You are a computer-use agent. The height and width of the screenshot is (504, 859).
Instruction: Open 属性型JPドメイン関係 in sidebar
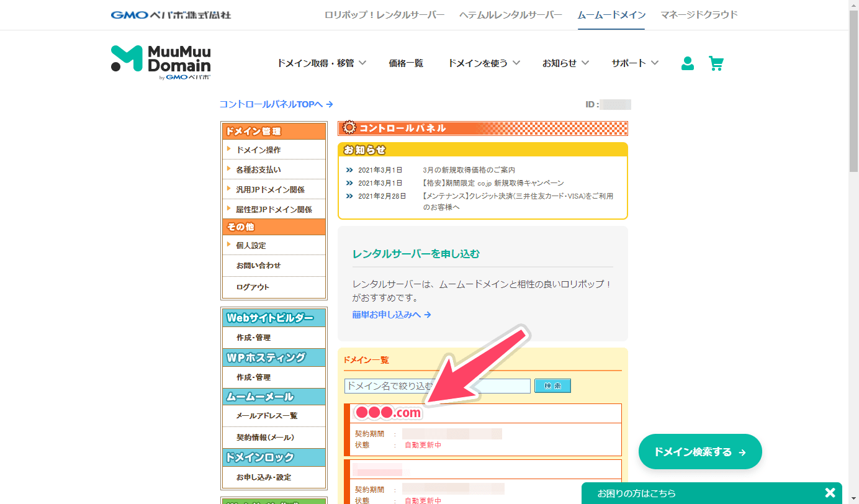point(274,209)
